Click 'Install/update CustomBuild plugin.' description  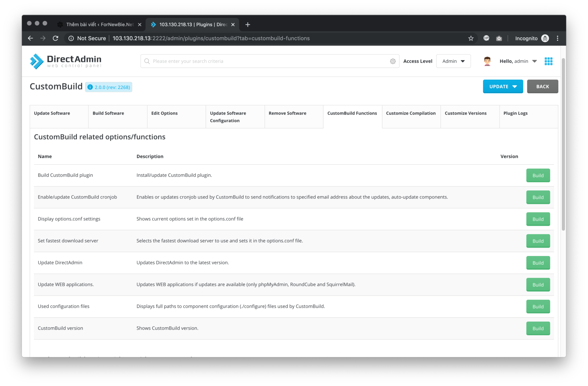coord(174,175)
